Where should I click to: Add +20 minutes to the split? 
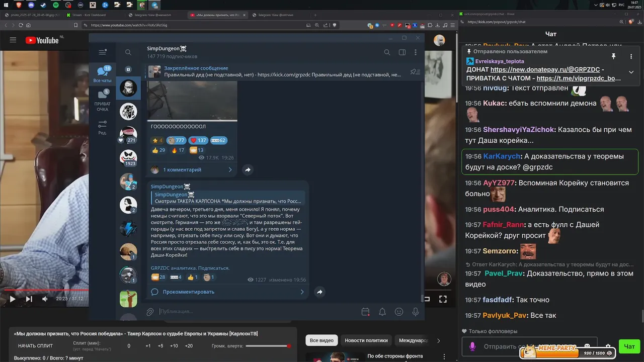pos(189,346)
